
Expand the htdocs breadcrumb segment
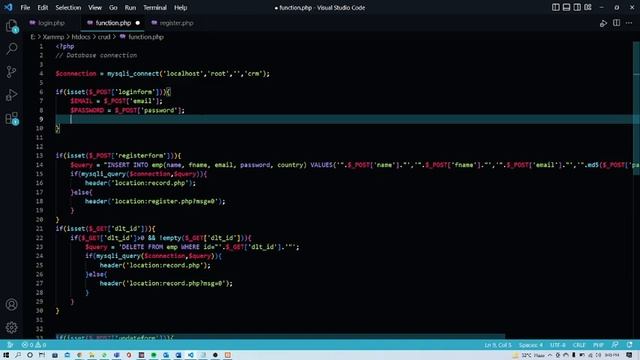pos(81,37)
